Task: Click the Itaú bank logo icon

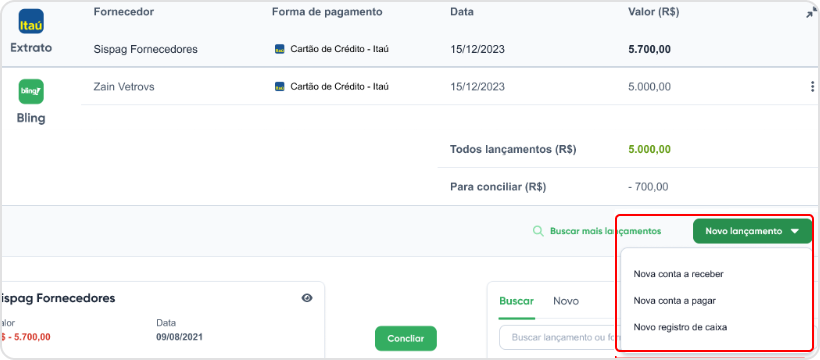Action: tap(31, 21)
